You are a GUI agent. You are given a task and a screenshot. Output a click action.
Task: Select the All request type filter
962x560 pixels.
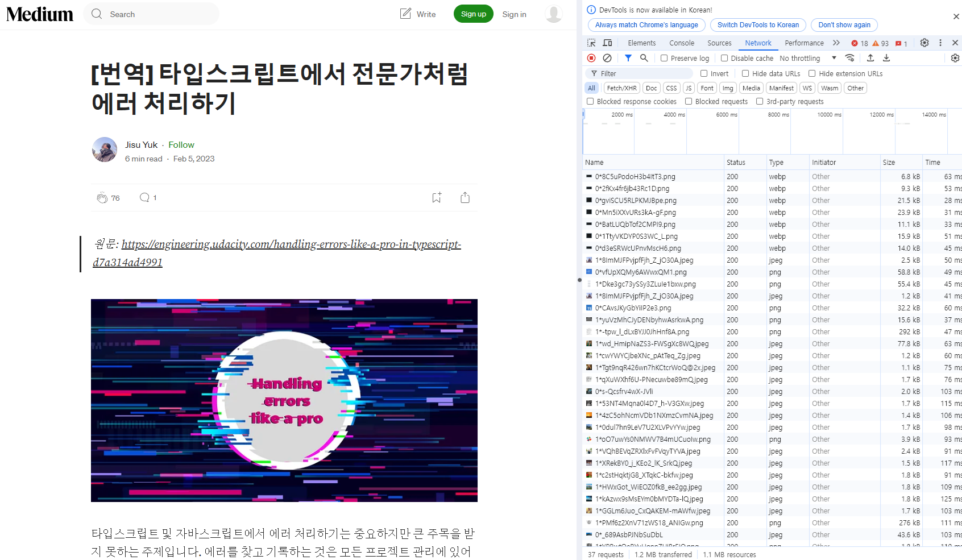coord(592,88)
